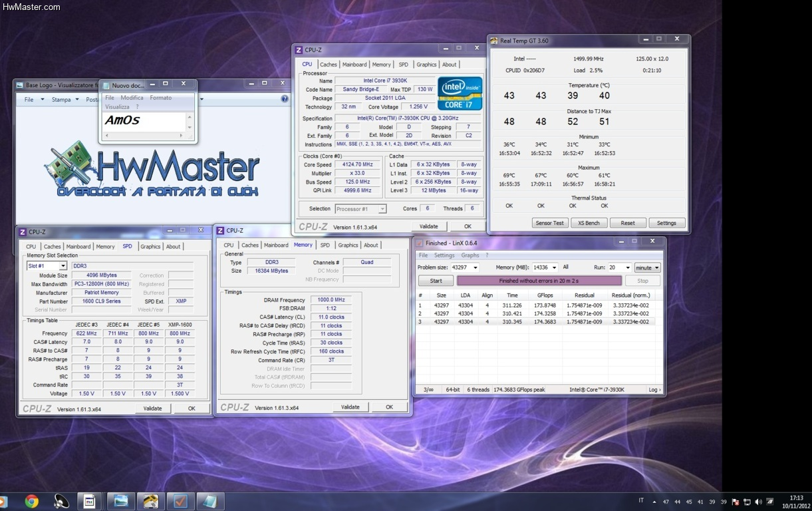Open Mainboard tab in processor CPU-Z
The image size is (812, 511).
[x=354, y=65]
